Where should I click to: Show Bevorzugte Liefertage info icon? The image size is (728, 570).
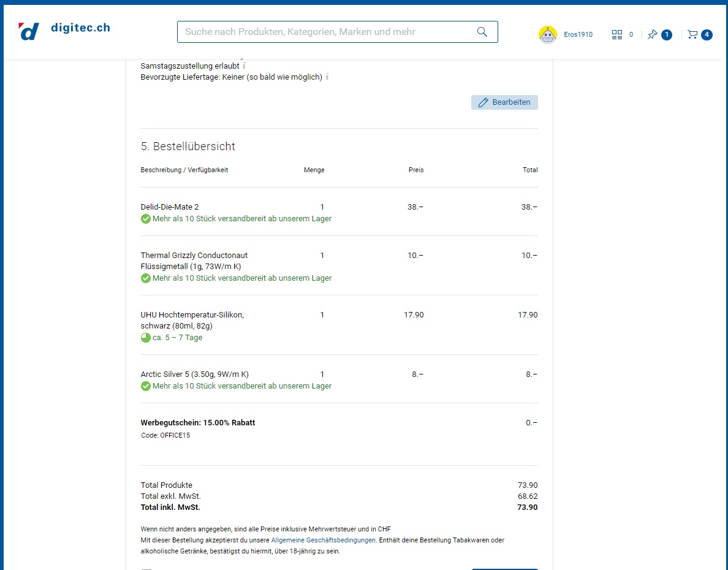[327, 77]
